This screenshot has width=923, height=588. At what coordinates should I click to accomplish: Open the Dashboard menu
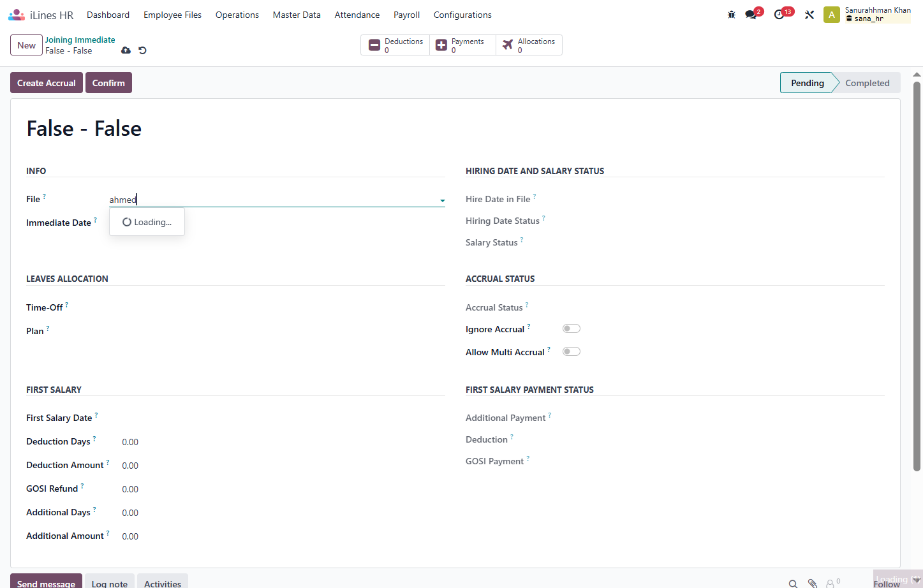click(x=108, y=15)
